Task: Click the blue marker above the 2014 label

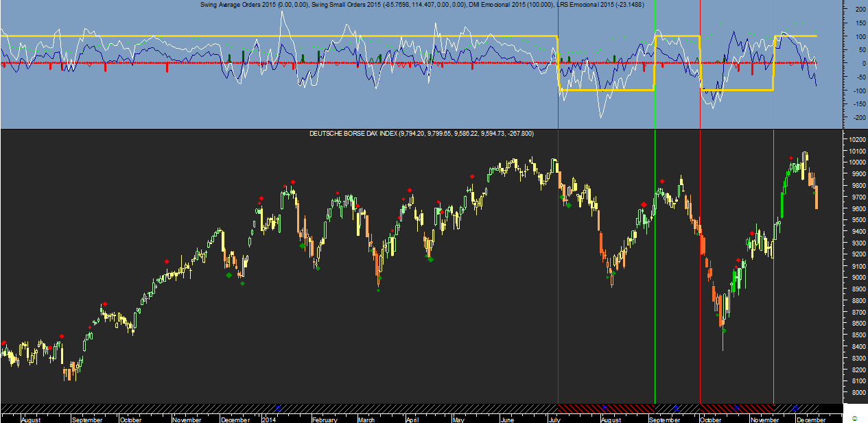Action: [278, 407]
